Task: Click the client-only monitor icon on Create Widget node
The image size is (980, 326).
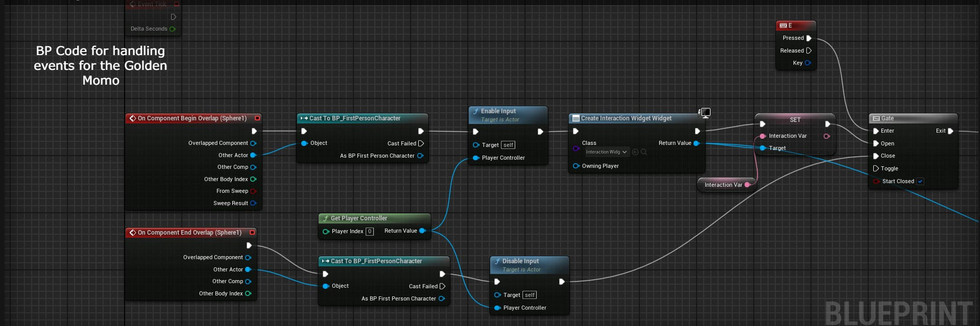Action: [x=705, y=113]
